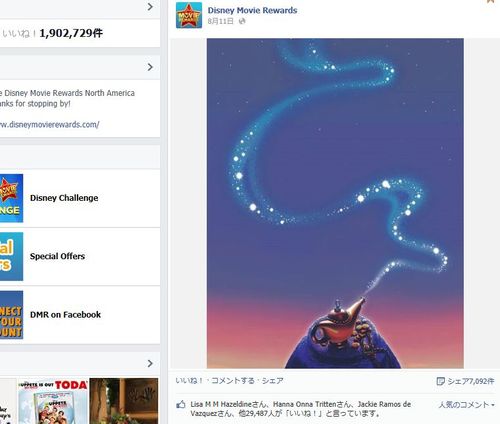
Task: Expand the likes section chevron above 1,902,729件
Action: (x=150, y=7)
